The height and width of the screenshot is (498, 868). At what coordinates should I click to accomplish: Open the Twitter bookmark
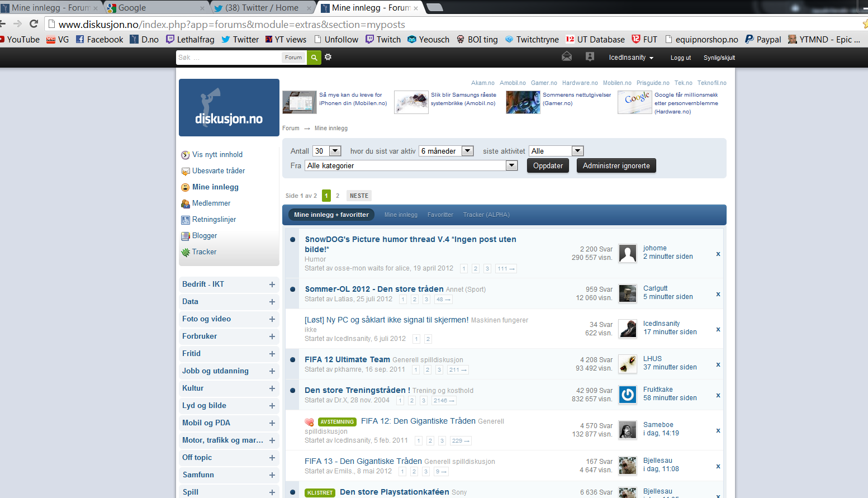[240, 39]
